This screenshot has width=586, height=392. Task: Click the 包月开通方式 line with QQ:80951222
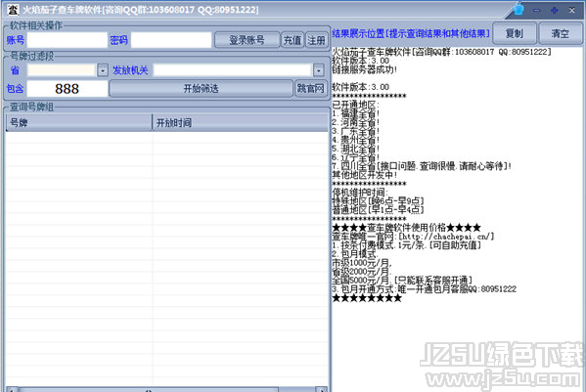(425, 289)
